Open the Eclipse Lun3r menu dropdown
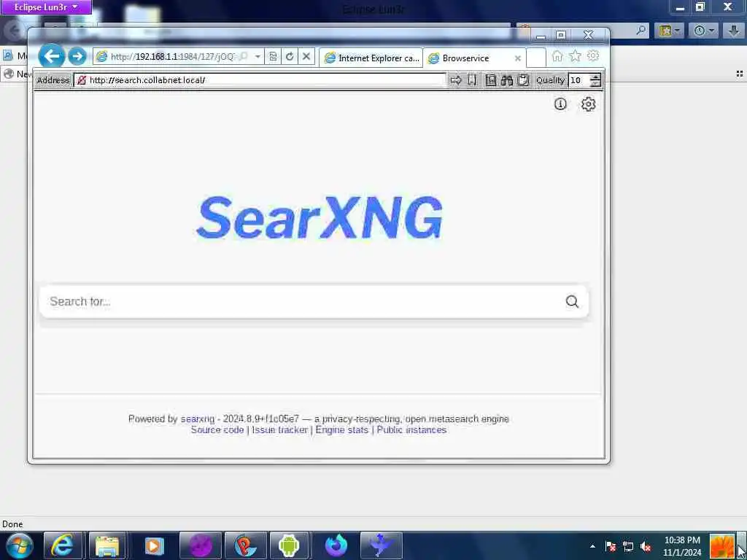 (x=45, y=7)
